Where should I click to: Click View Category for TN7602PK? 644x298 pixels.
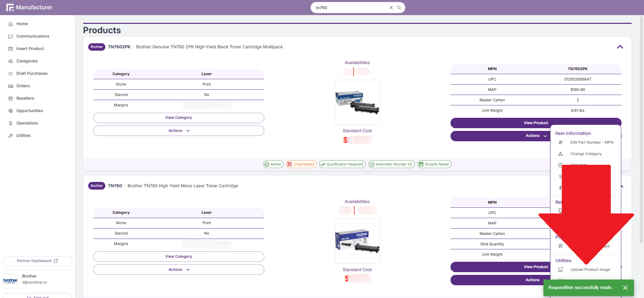[x=179, y=118]
